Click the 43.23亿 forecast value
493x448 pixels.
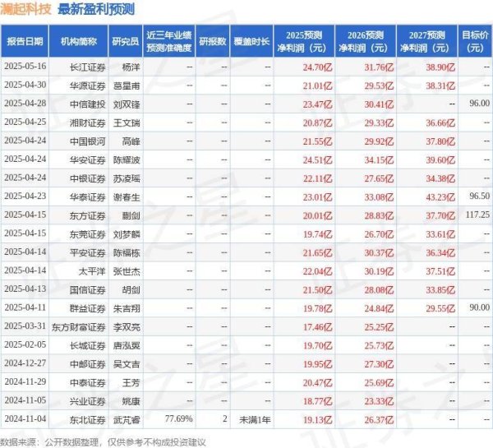tap(440, 197)
